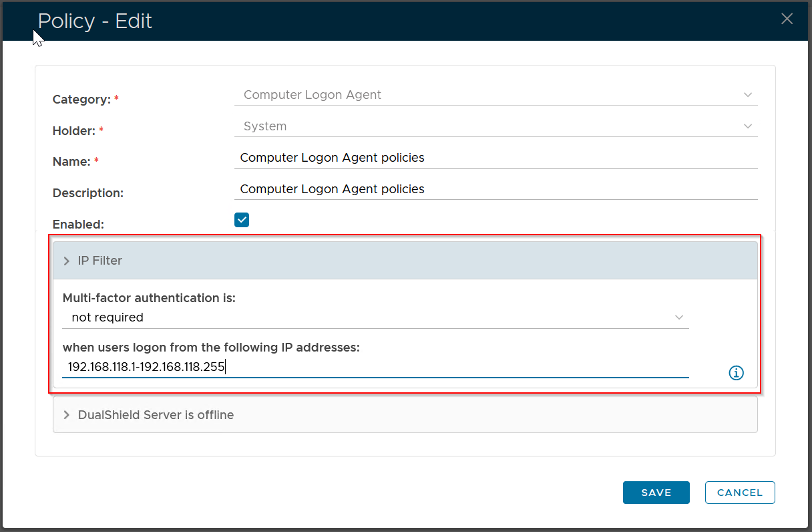Image resolution: width=812 pixels, height=532 pixels.
Task: Click the Policy - Edit dialog title
Action: tap(95, 21)
